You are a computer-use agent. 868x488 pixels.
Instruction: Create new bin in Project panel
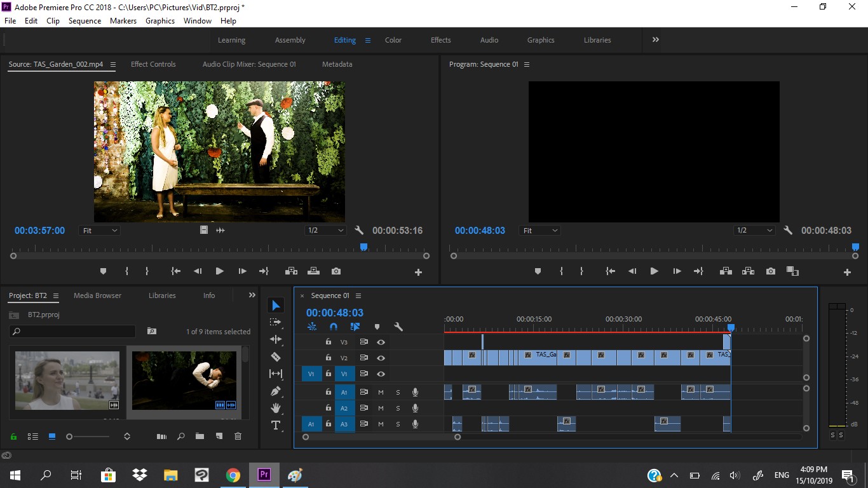coord(200,437)
